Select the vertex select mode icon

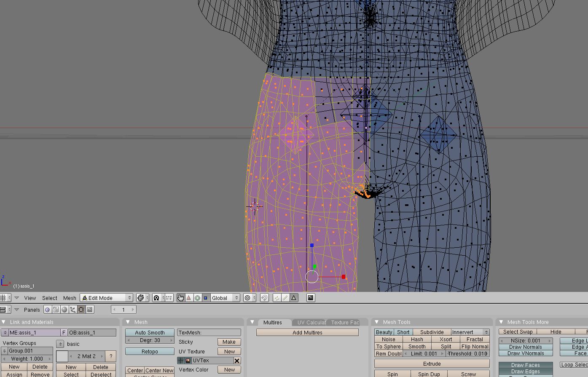pos(277,298)
